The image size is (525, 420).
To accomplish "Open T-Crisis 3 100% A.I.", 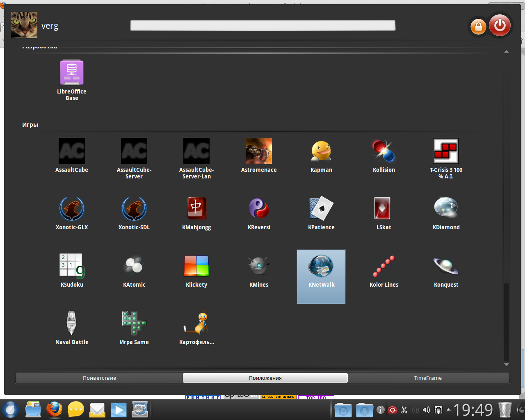I will point(446,159).
